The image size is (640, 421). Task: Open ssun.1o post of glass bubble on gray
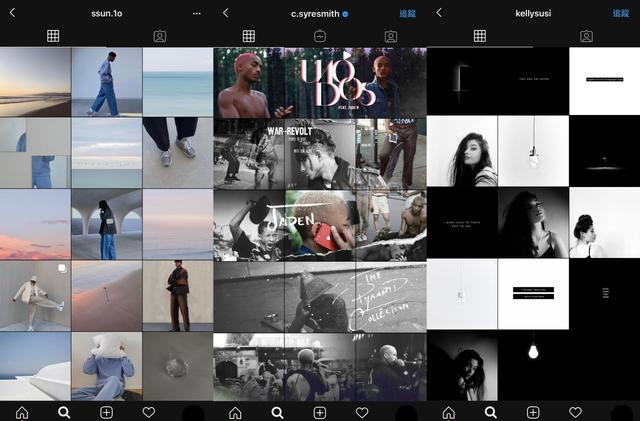pyautogui.click(x=178, y=366)
